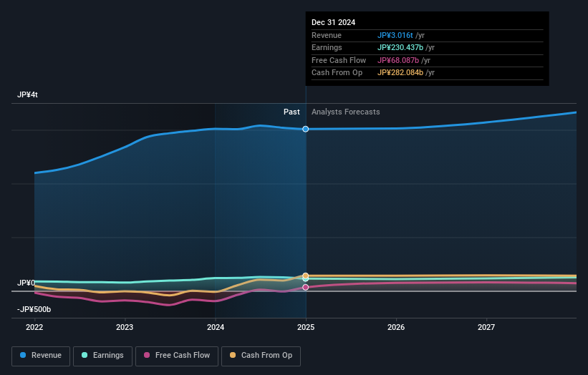
Task: Click the 'Earnings' row label in tooltip
Action: 327,47
